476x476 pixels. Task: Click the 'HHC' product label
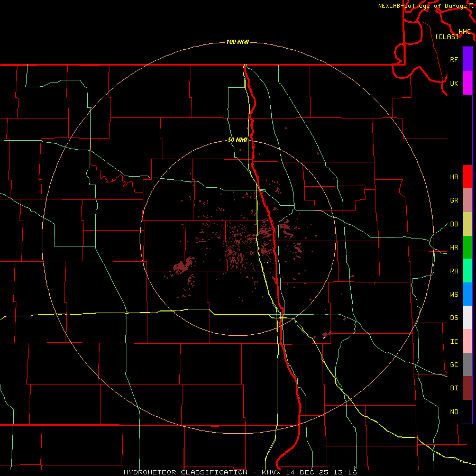(x=465, y=32)
